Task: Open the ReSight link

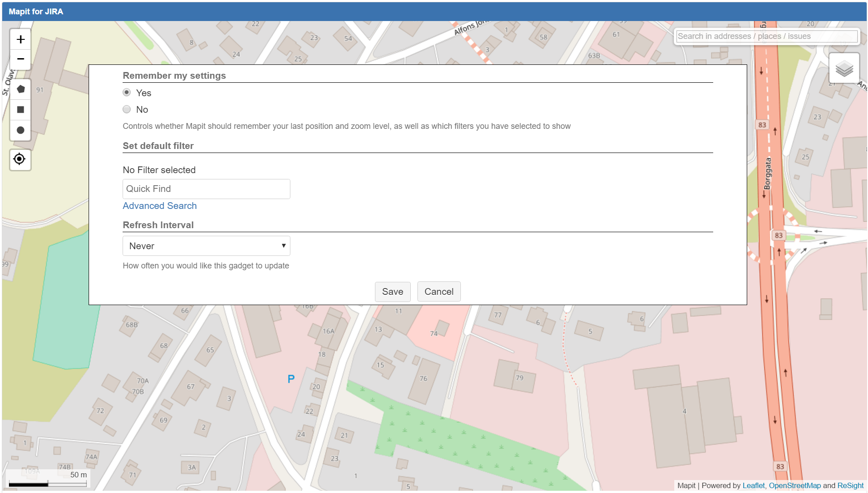Action: 850,485
